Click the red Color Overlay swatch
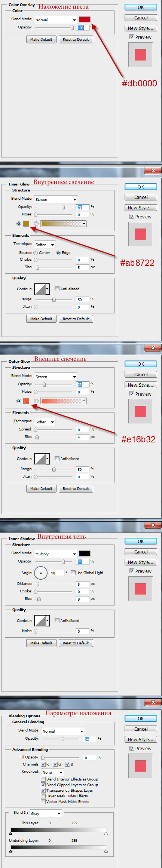 85,19
